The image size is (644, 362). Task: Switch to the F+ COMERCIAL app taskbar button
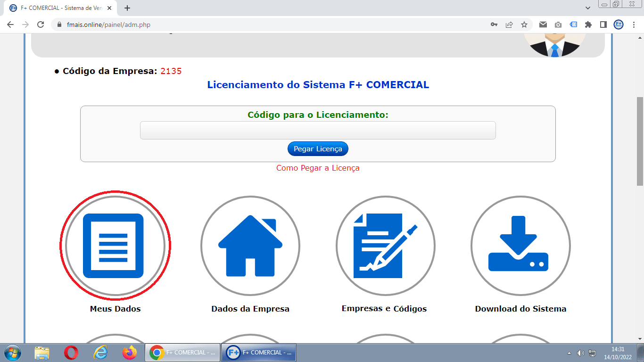(x=259, y=353)
